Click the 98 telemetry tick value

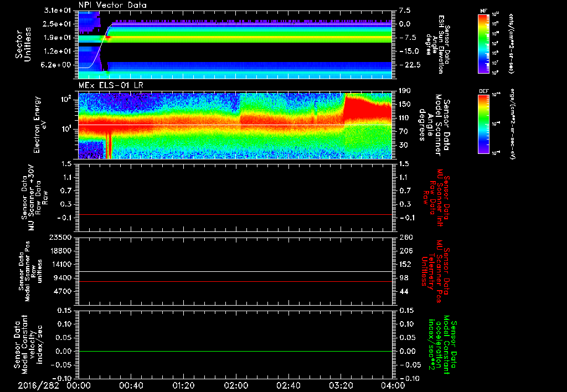coord(404,278)
